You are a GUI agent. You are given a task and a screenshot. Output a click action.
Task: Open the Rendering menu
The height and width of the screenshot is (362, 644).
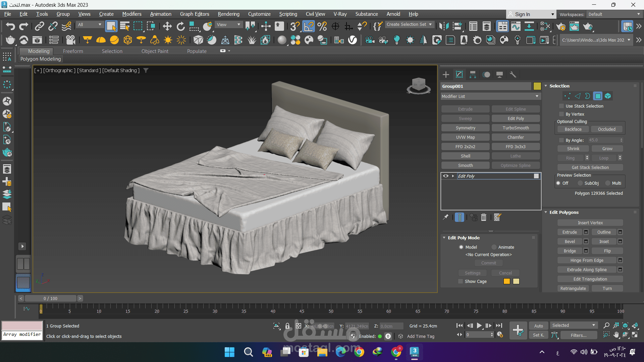pyautogui.click(x=228, y=14)
